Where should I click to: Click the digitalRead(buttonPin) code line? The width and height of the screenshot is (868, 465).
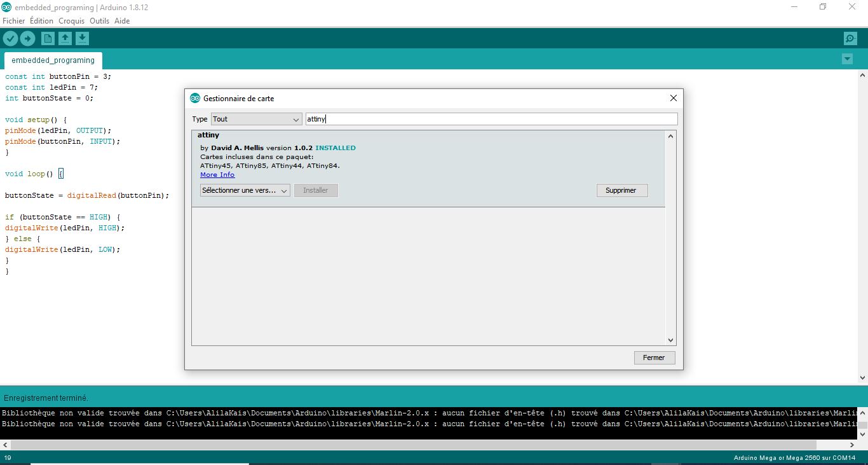[87, 195]
